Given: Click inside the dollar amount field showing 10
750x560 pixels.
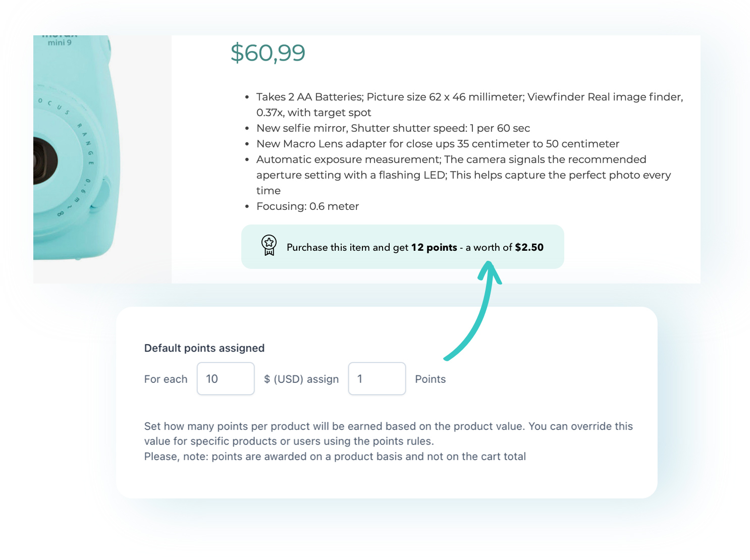Looking at the screenshot, I should [225, 379].
